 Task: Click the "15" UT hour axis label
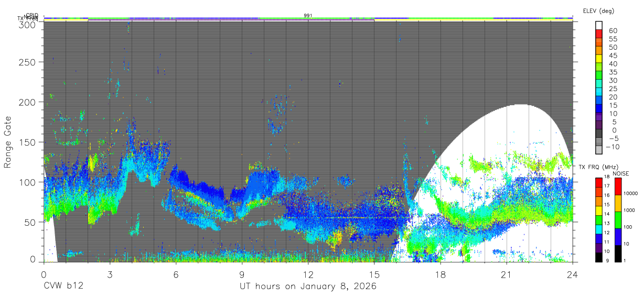tap(374, 274)
